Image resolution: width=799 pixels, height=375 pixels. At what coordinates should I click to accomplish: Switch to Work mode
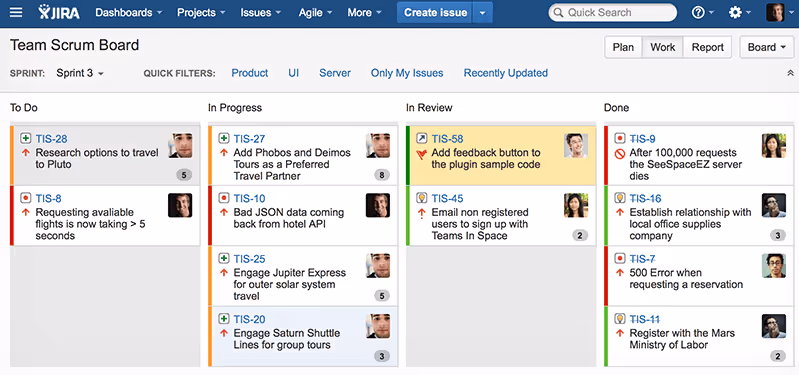pyautogui.click(x=663, y=47)
